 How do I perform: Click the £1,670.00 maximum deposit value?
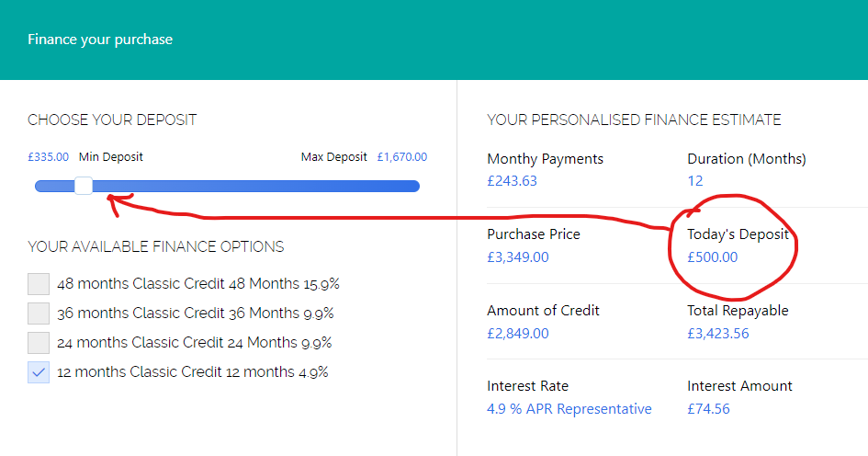pyautogui.click(x=401, y=157)
